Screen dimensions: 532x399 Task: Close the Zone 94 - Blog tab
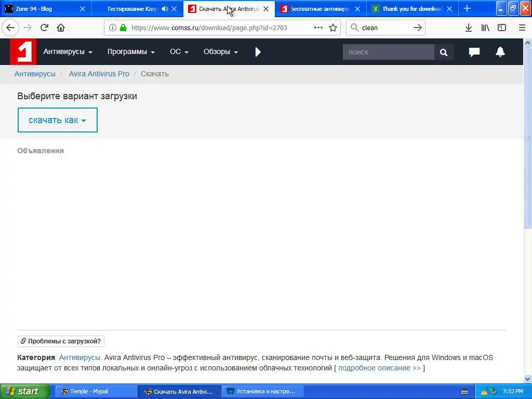83,9
